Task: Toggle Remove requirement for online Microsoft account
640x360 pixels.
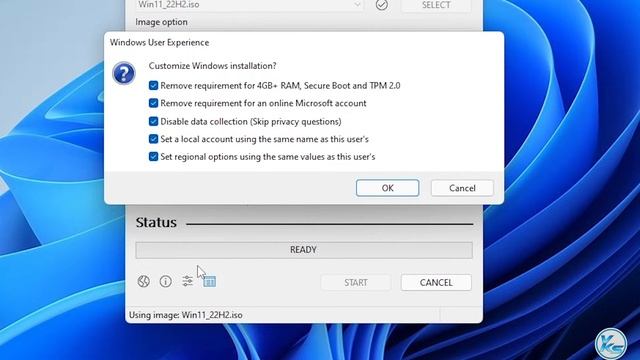Action: pyautogui.click(x=153, y=103)
